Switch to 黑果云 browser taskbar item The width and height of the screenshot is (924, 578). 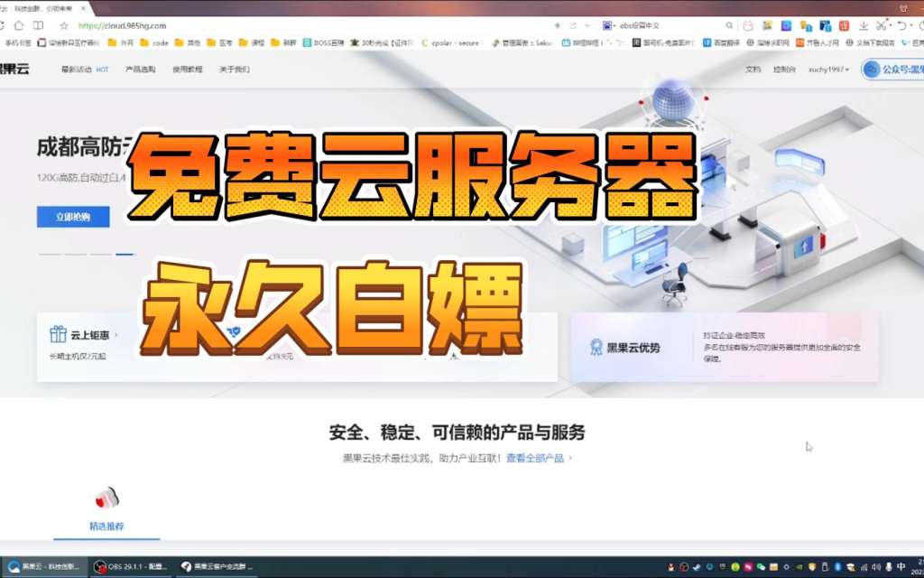[44, 566]
